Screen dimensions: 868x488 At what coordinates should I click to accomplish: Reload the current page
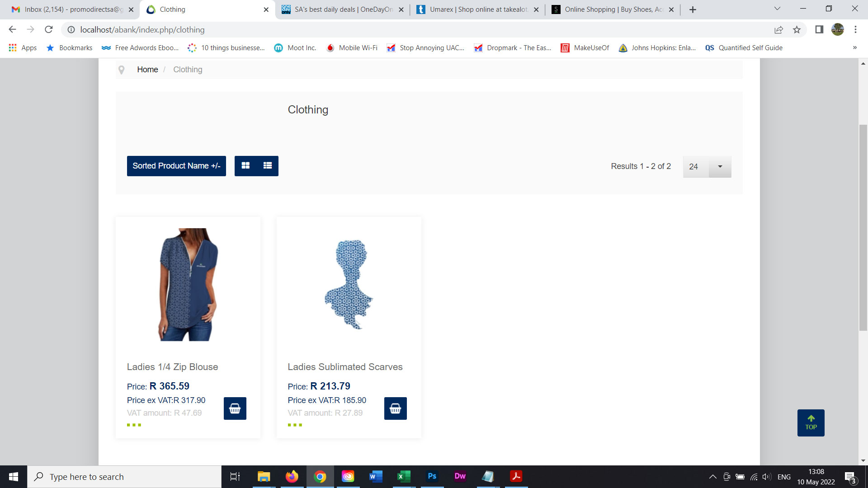pos(49,30)
